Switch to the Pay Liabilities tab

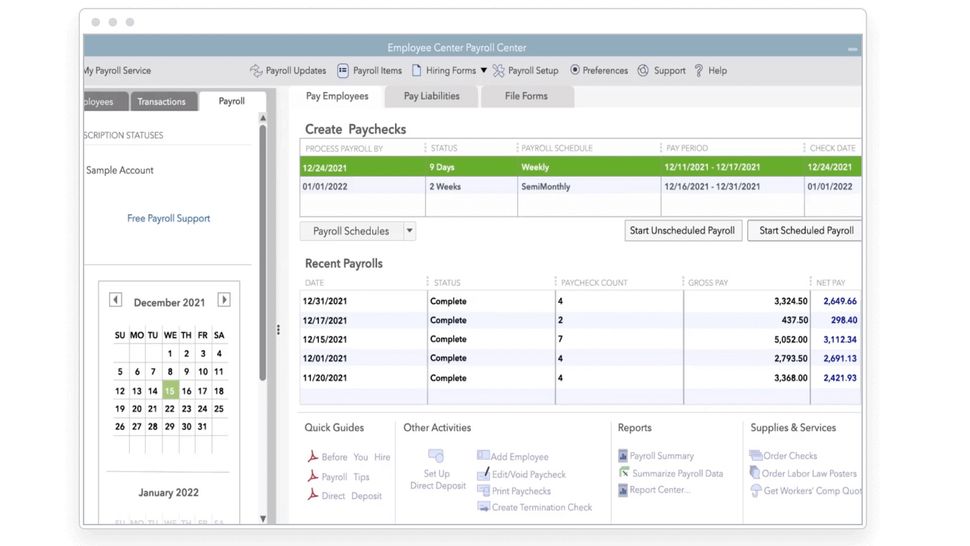click(x=432, y=96)
